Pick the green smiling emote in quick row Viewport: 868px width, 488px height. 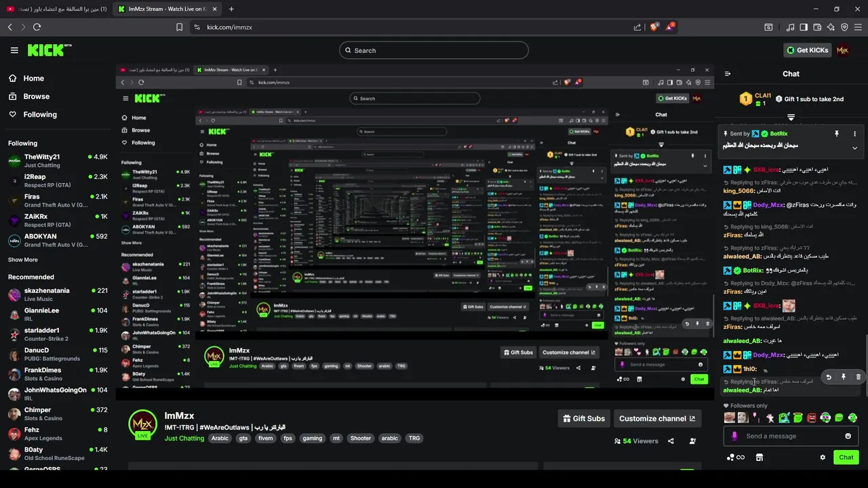pyautogui.click(x=839, y=418)
